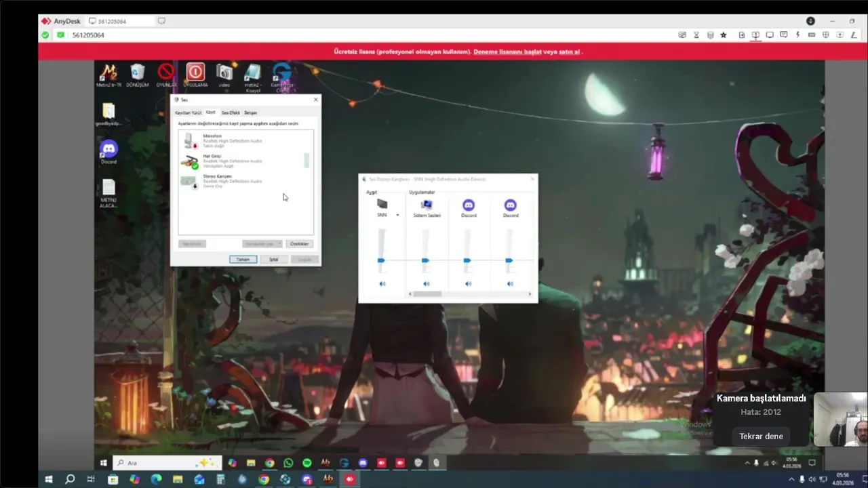Select the metin2 - Kısayol shortcut
This screenshot has width=868, height=488.
(252, 77)
